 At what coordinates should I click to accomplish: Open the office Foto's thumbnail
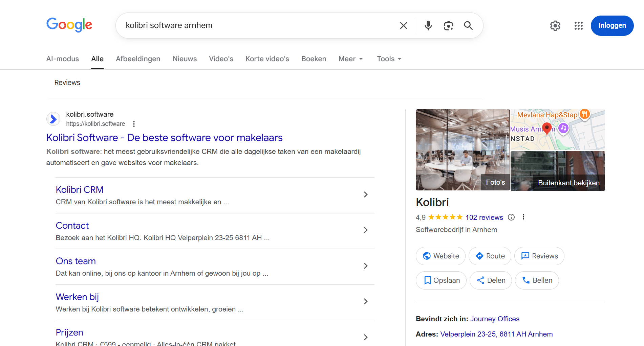463,150
